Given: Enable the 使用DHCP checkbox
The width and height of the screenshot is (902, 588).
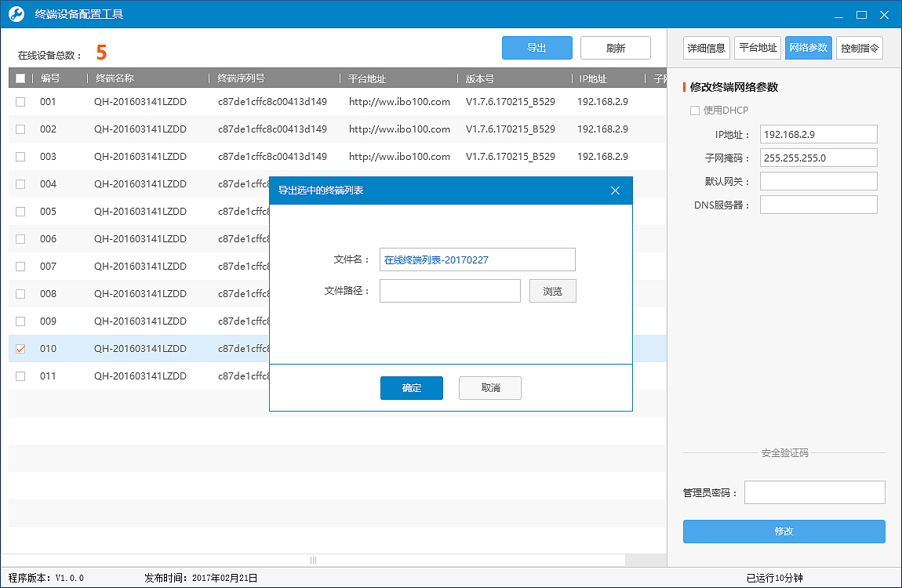Looking at the screenshot, I should [694, 110].
